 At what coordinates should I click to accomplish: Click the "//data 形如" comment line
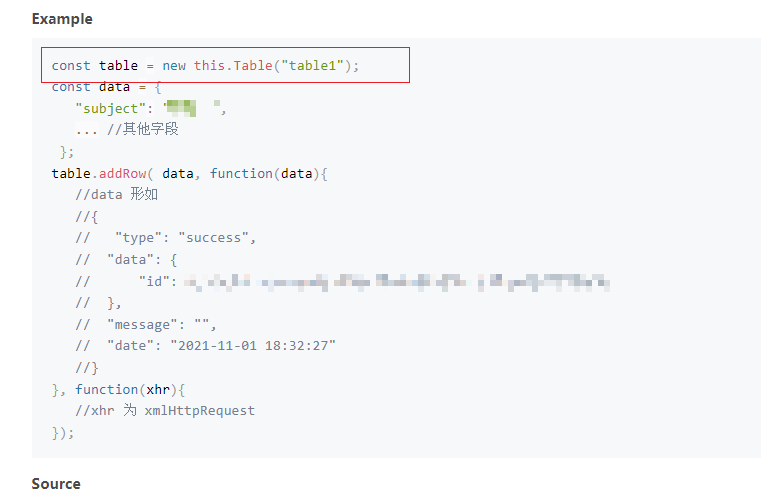[x=116, y=195]
